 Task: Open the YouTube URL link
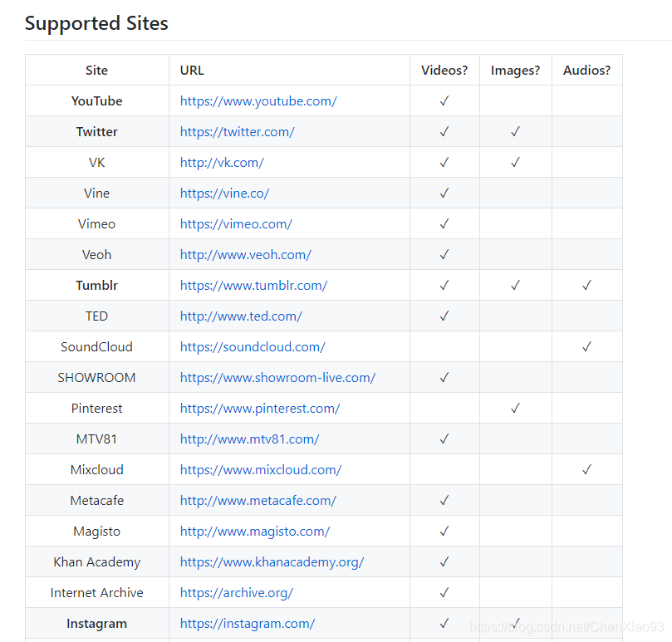[258, 101]
